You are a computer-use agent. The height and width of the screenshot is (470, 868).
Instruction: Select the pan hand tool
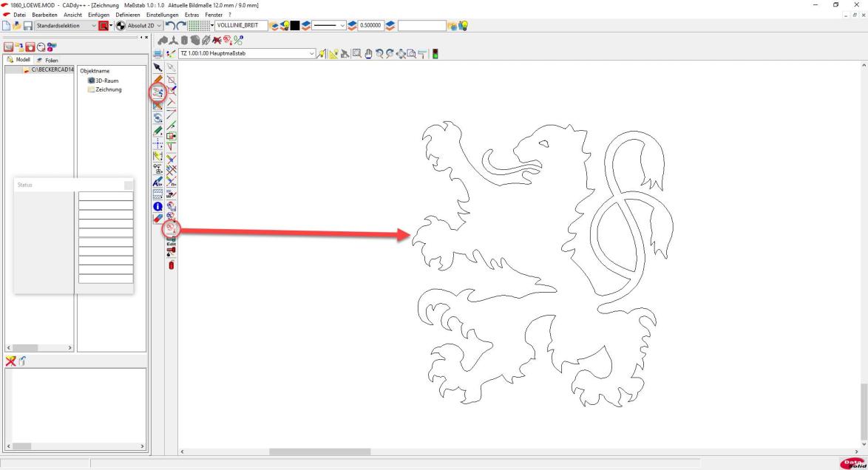point(368,54)
